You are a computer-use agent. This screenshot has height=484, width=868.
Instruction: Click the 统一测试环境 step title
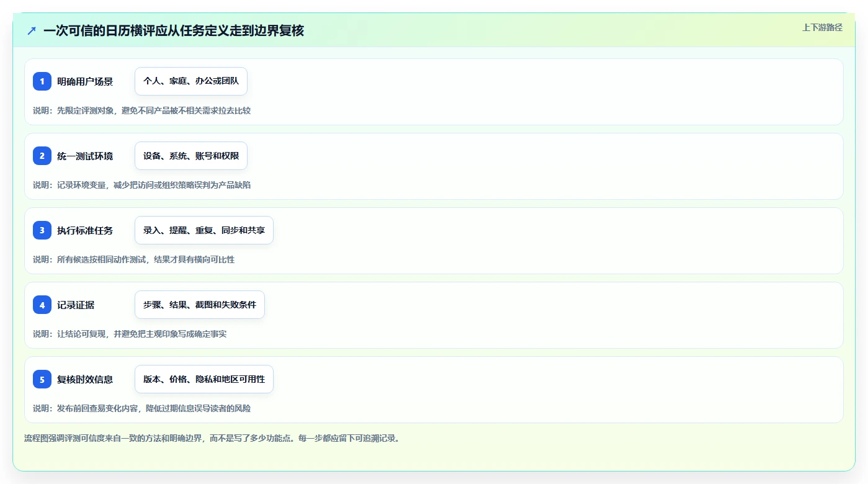(85, 156)
